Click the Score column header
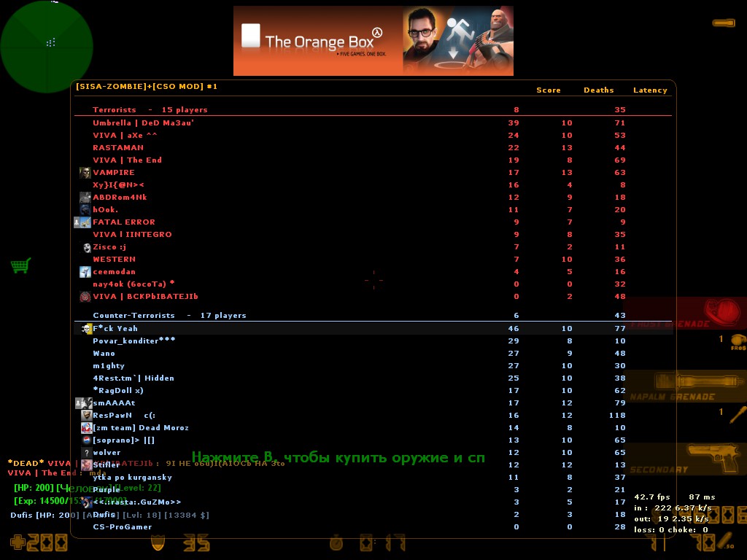This screenshot has height=560, width=747. tap(549, 90)
